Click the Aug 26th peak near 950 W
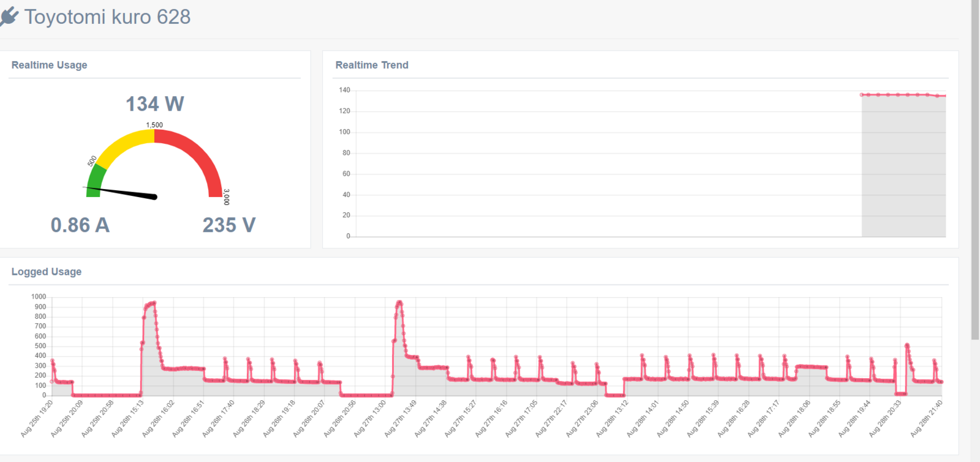 coord(154,302)
